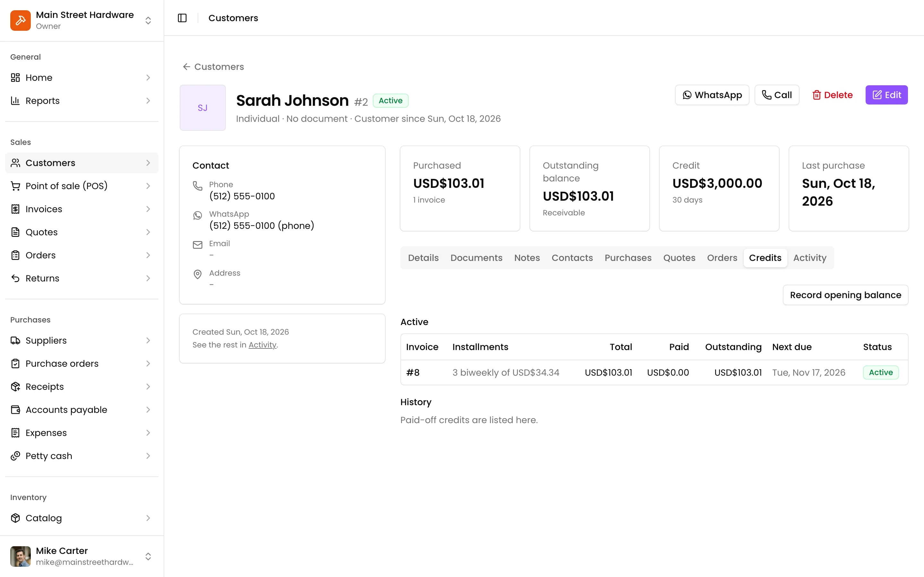Click the Main Street Hardware logo icon
The height and width of the screenshot is (577, 924).
click(21, 20)
